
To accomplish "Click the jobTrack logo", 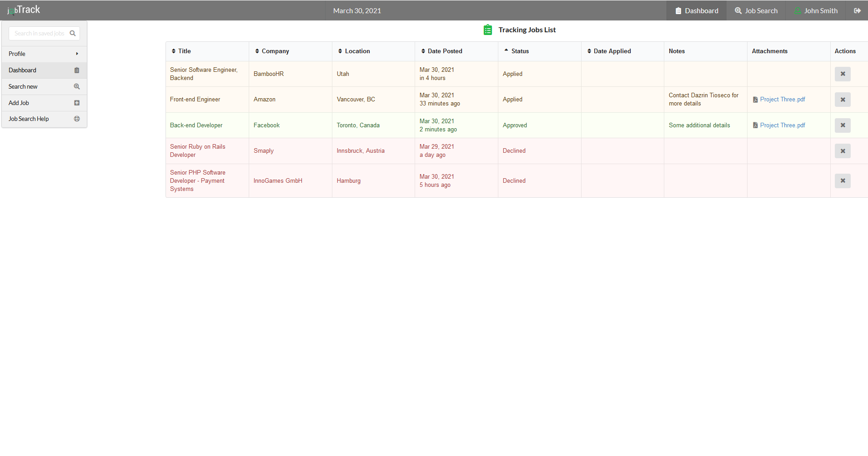I will tap(24, 10).
